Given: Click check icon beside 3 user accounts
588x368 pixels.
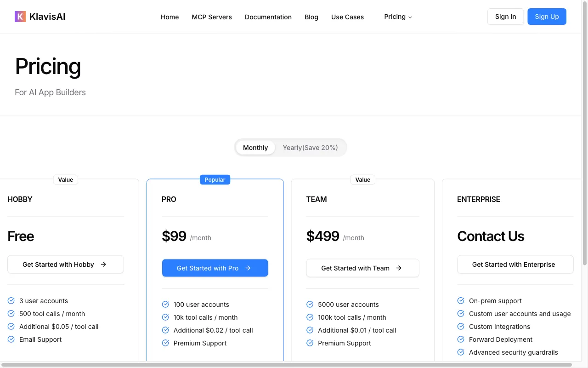Looking at the screenshot, I should [x=11, y=301].
